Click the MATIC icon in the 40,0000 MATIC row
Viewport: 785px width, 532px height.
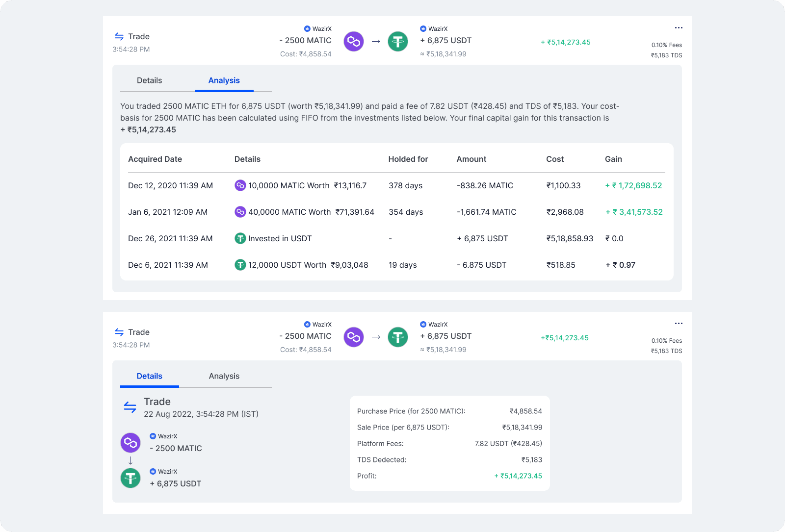[x=240, y=212]
